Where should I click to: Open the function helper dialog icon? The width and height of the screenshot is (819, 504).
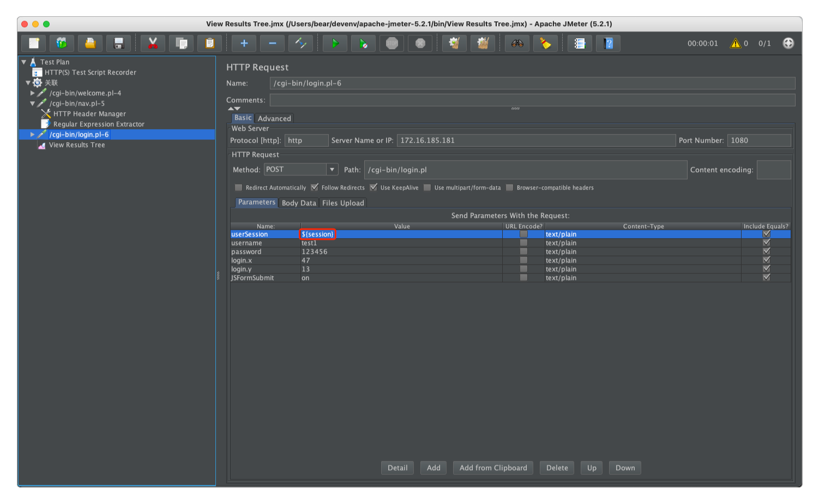580,44
